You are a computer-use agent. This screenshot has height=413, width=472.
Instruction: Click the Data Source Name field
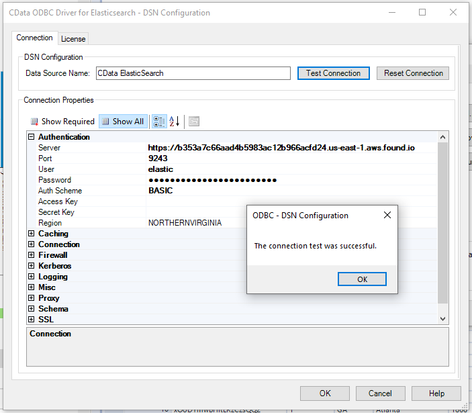(193, 73)
